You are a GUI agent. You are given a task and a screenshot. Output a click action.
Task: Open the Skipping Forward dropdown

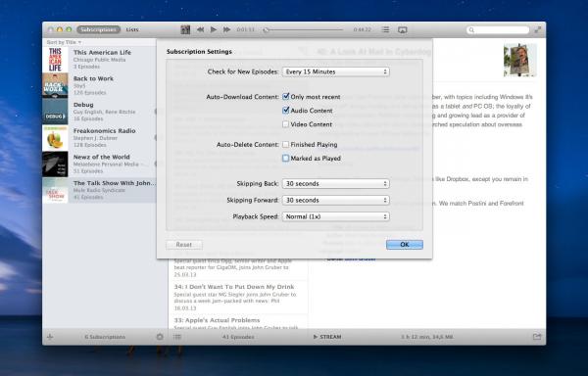335,200
